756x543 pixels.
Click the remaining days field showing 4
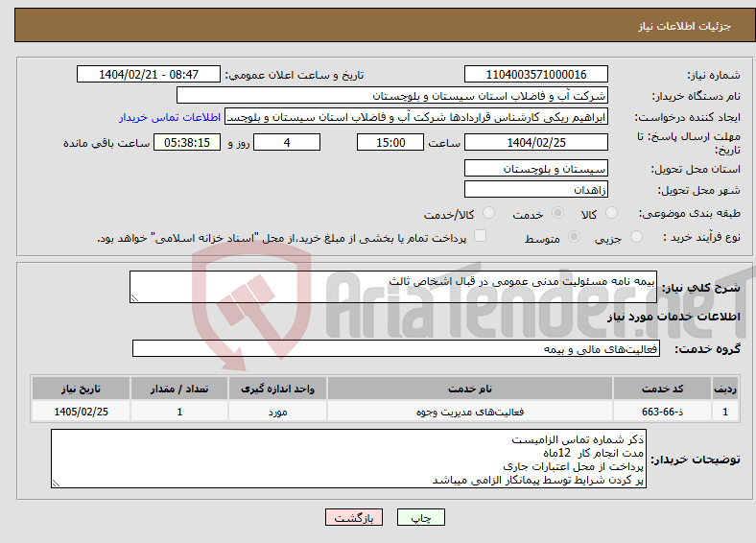point(287,142)
